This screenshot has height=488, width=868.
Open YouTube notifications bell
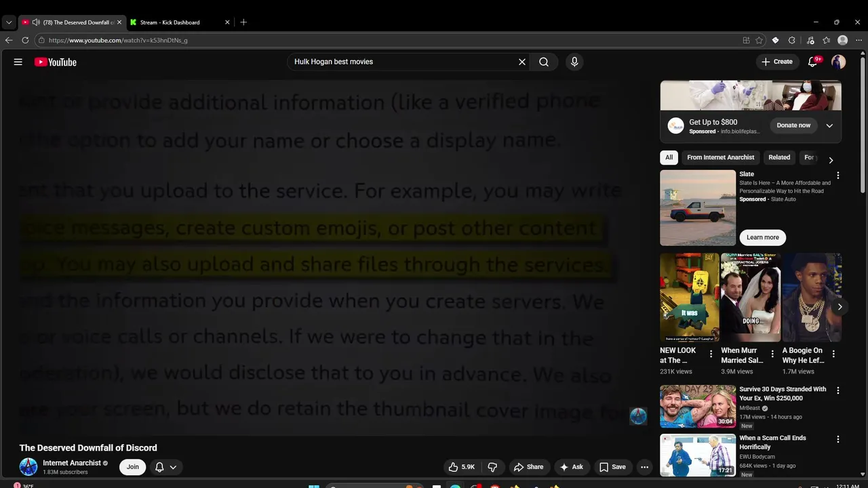[x=812, y=62]
